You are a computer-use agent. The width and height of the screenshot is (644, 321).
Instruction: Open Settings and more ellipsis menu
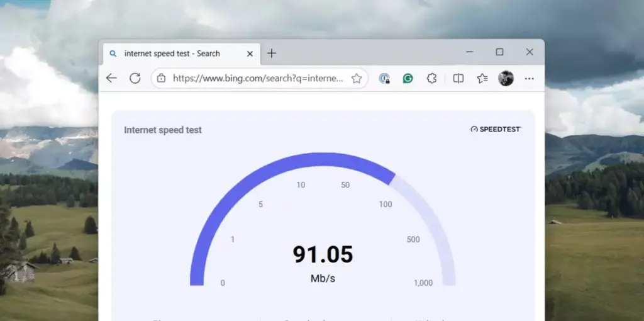(x=529, y=78)
